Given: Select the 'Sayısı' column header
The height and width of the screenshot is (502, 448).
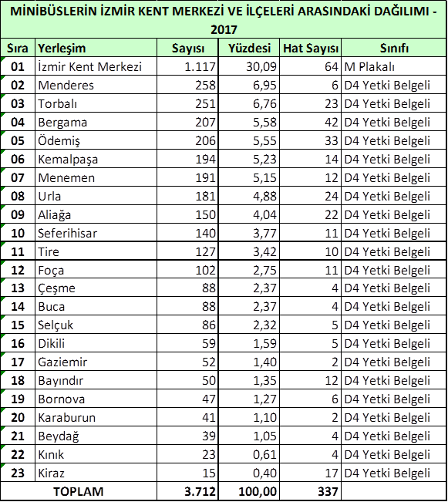Looking at the screenshot, I should pyautogui.click(x=187, y=48).
